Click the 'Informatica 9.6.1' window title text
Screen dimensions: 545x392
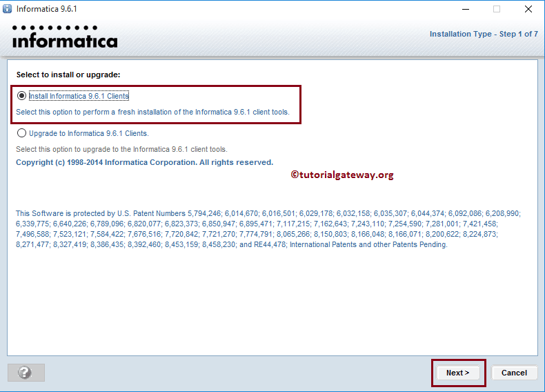tap(47, 9)
